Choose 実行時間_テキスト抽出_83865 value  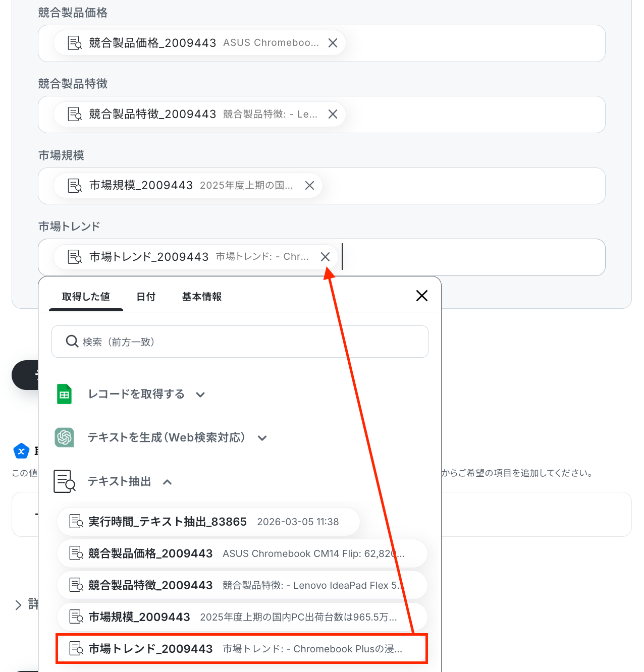(x=208, y=522)
